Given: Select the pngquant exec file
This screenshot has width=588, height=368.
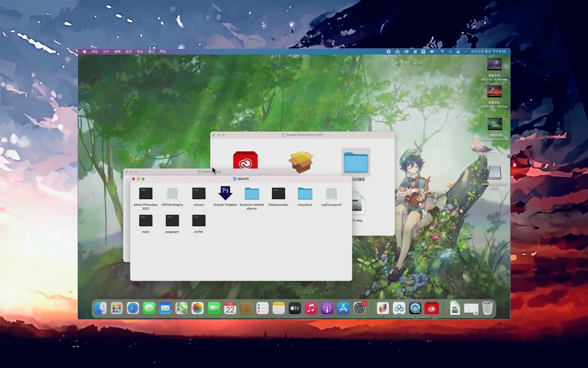Looking at the screenshot, I should click(x=172, y=220).
